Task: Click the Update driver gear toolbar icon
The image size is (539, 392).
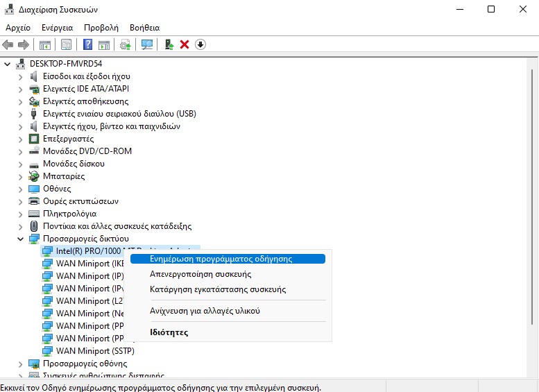Action: pyautogui.click(x=125, y=44)
